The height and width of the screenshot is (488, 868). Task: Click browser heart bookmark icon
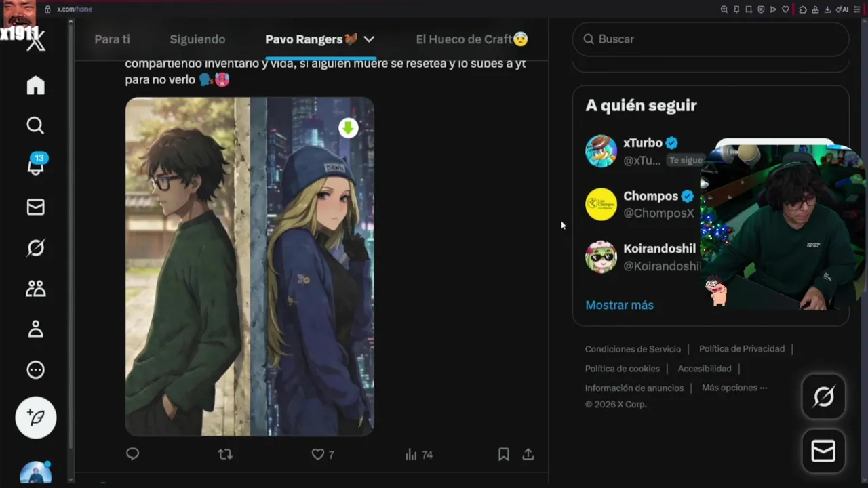coord(785,9)
